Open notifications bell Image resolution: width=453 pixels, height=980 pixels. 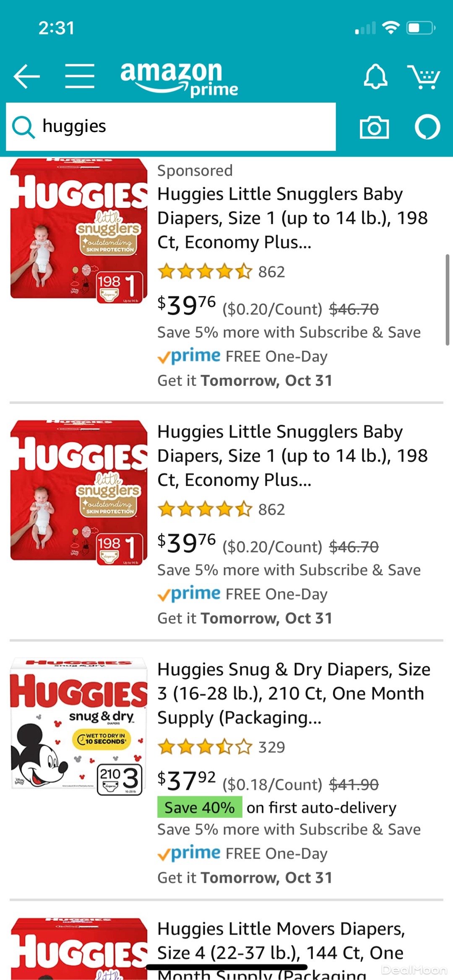375,76
